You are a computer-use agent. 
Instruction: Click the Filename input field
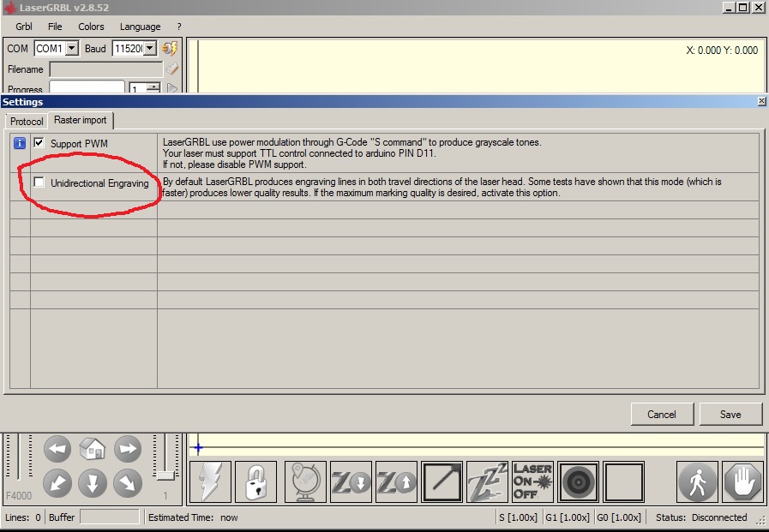(106, 69)
